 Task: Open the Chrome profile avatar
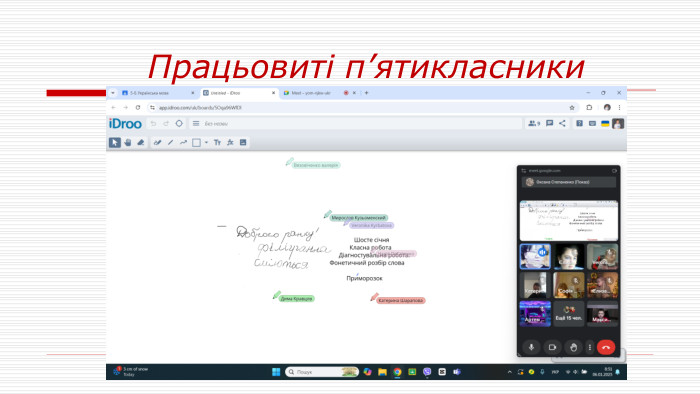click(607, 108)
